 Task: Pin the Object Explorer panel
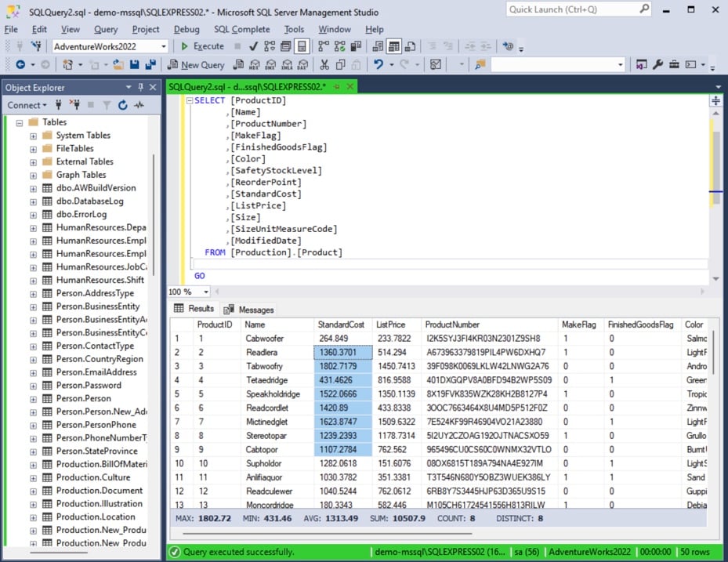[141, 87]
